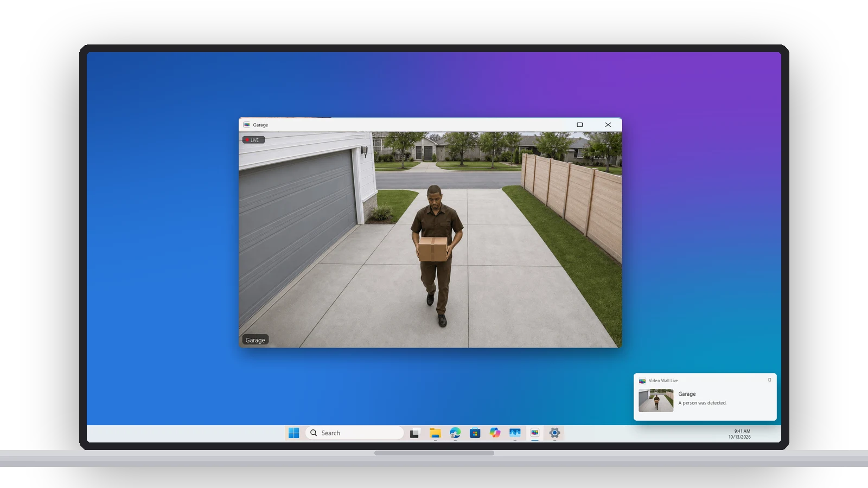Click the LIVE indicator badge on the feed
Screen dimensions: 868x488
[x=253, y=140]
